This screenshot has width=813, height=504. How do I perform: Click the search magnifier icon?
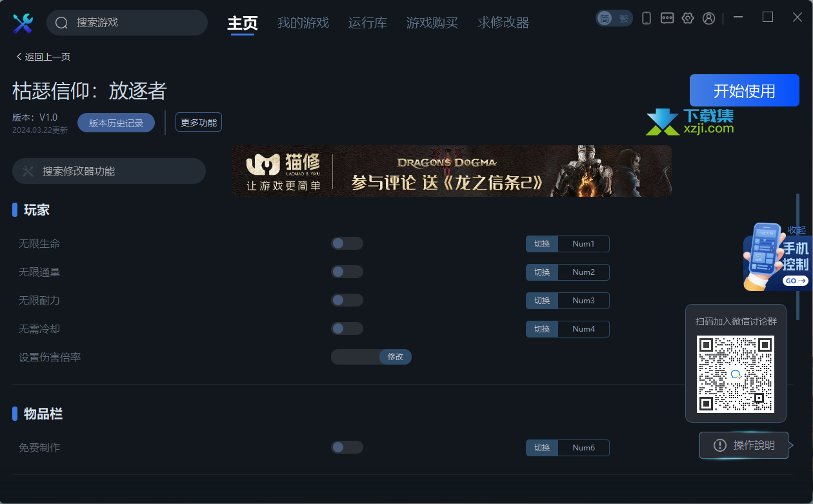[x=62, y=23]
